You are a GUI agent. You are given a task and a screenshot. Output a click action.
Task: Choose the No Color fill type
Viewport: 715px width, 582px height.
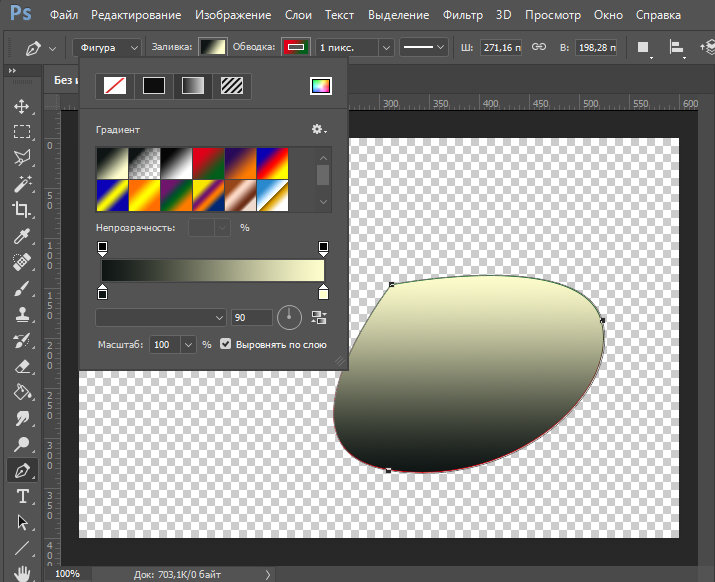(115, 86)
